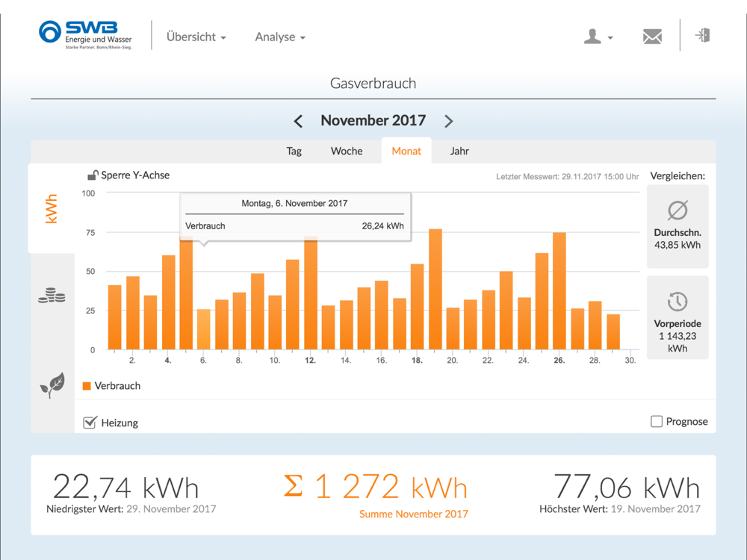
Task: Click the SWB Energie und Wasser logo
Action: pyautogui.click(x=85, y=35)
